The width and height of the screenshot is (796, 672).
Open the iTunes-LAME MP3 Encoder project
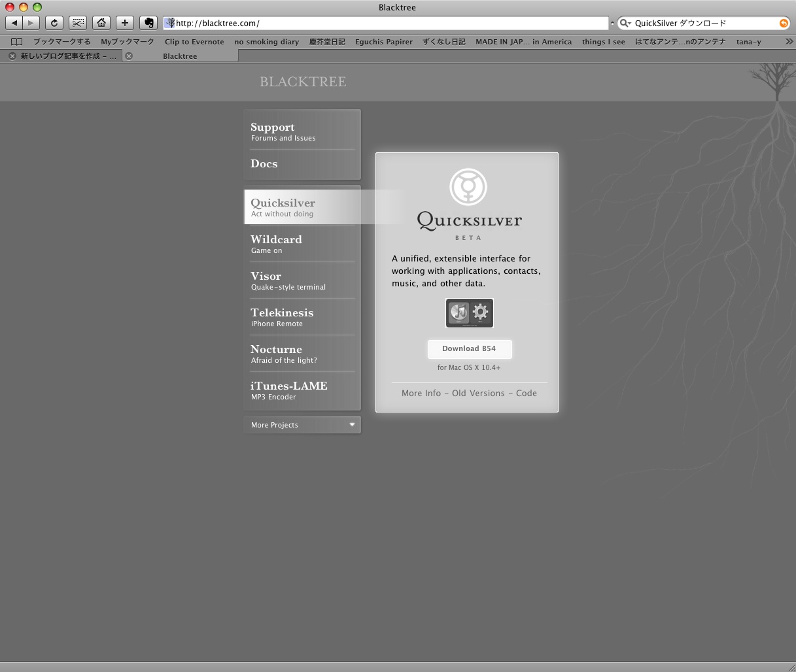tap(302, 390)
